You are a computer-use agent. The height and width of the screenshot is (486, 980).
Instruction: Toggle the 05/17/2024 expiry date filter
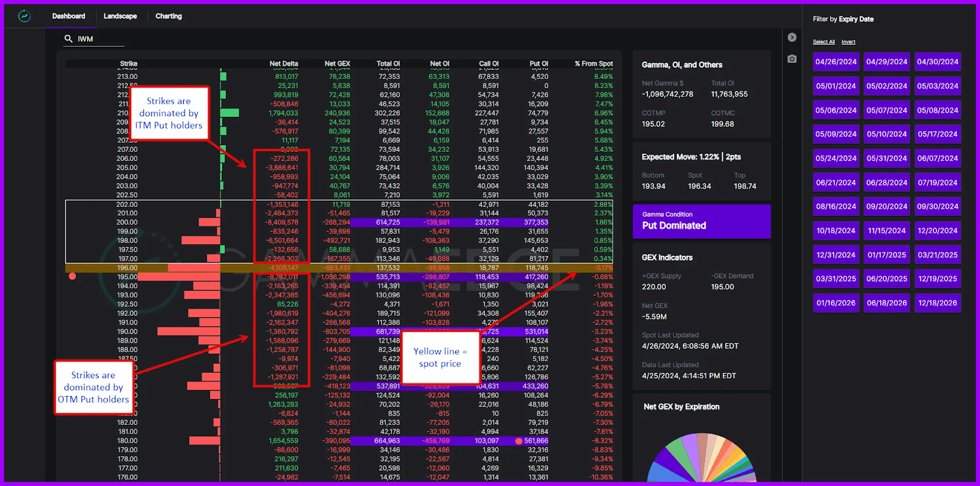937,134
